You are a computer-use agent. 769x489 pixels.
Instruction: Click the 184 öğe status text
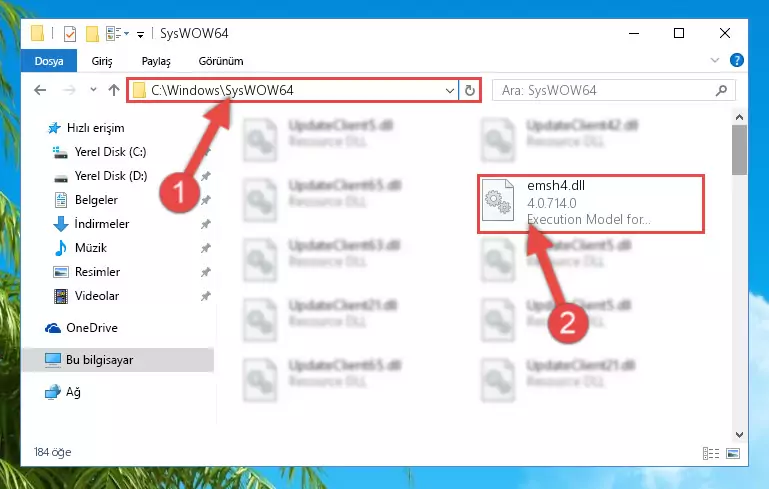[52, 452]
